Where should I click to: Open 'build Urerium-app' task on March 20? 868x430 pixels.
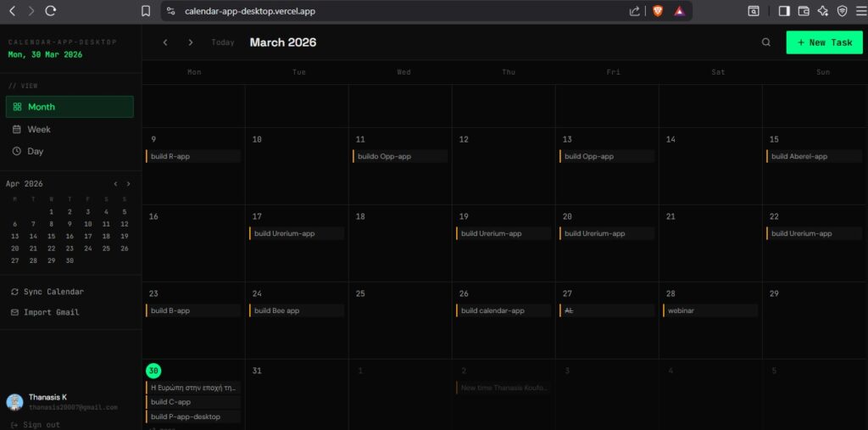pyautogui.click(x=607, y=233)
